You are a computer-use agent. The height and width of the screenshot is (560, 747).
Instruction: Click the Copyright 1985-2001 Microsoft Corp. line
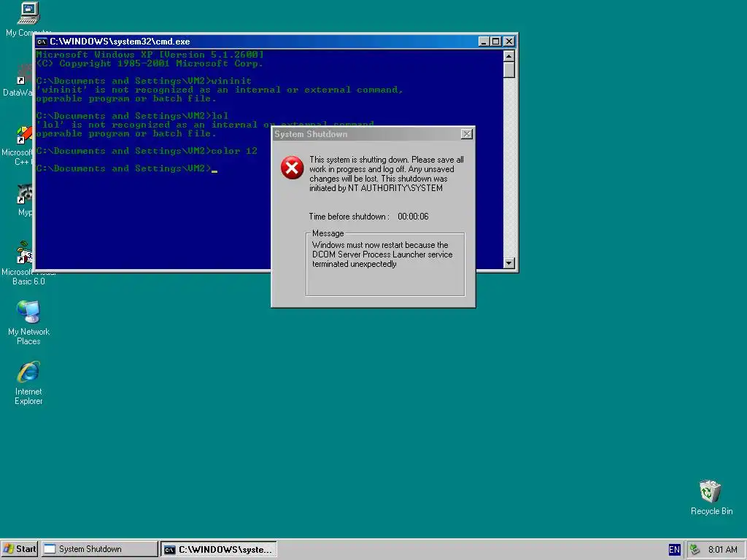pos(150,63)
